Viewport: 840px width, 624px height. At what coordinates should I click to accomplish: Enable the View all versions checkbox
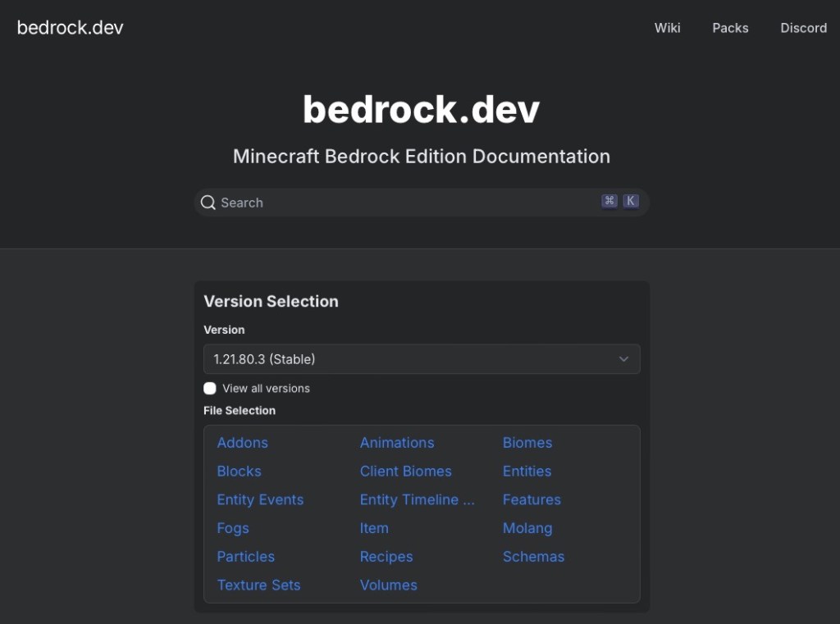pos(210,389)
